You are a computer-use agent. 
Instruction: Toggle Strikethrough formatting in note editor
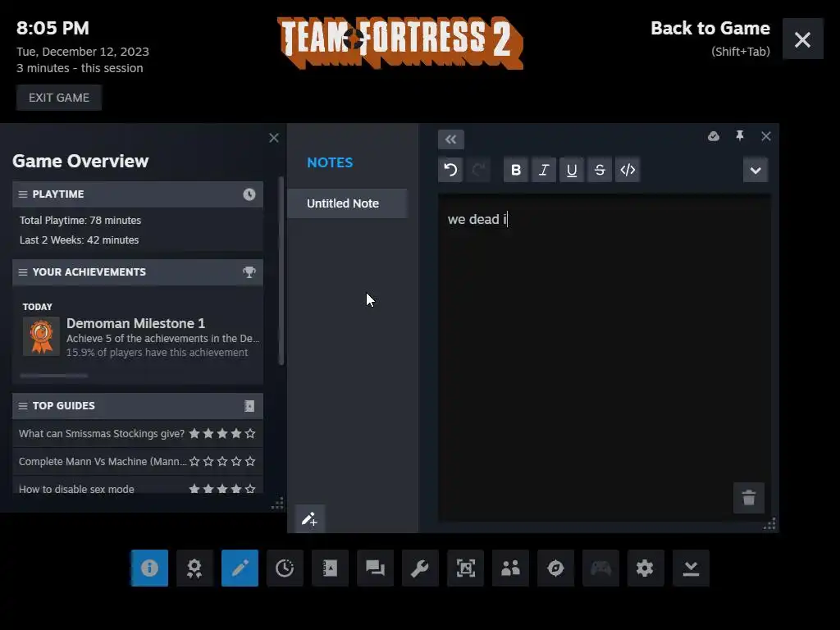click(x=600, y=171)
